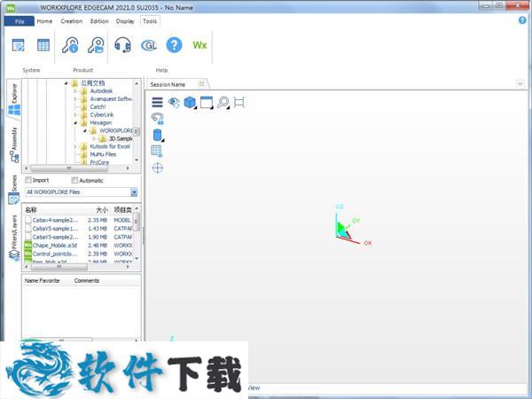
Task: Open the tab list dropdown at right
Action: click(520, 84)
